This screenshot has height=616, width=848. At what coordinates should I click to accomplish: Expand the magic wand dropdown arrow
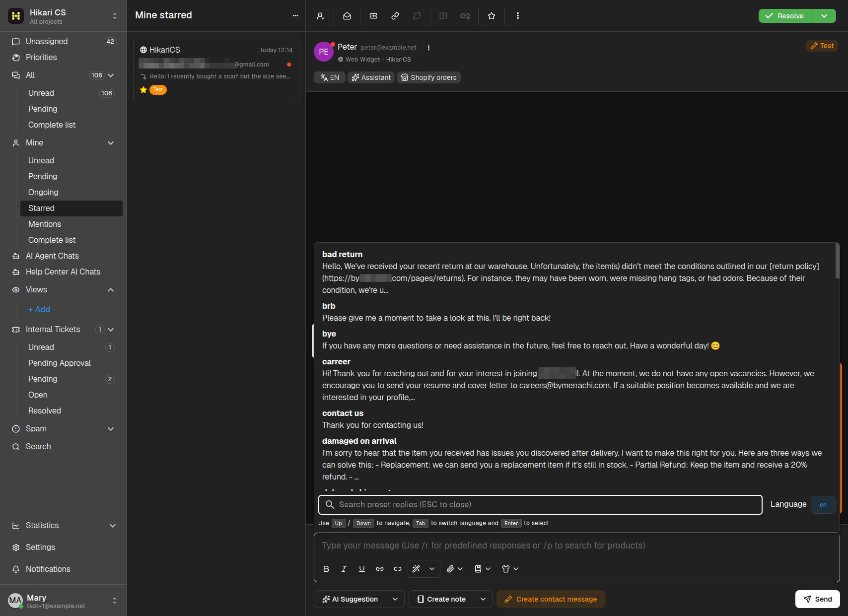point(432,569)
